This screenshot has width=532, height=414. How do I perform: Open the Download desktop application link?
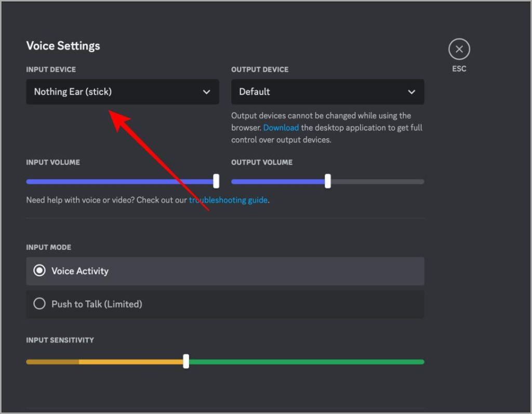281,128
